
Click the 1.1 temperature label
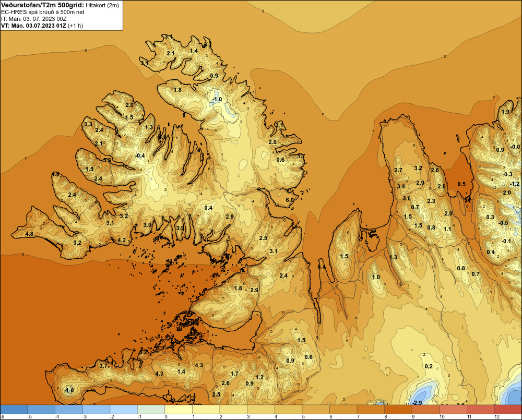click(x=447, y=229)
